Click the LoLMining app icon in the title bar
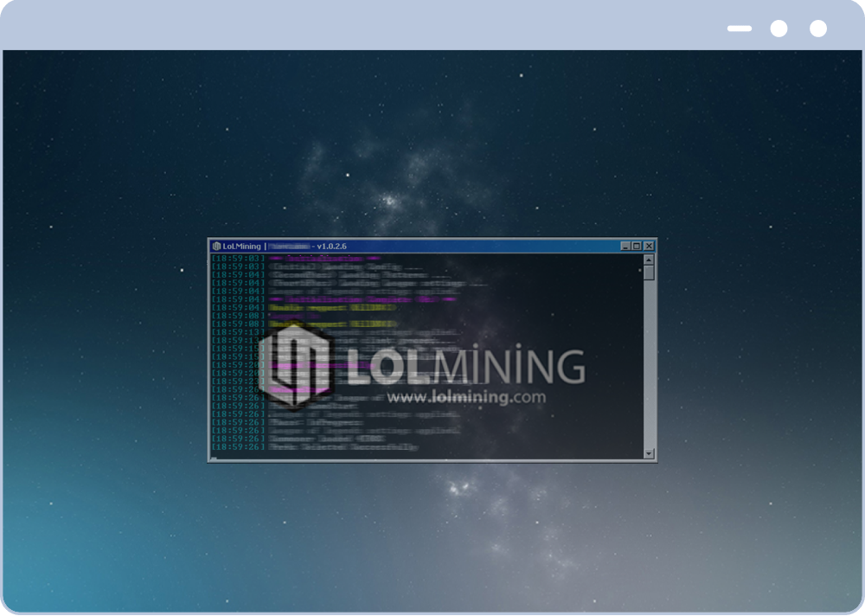The width and height of the screenshot is (865, 616). (217, 247)
